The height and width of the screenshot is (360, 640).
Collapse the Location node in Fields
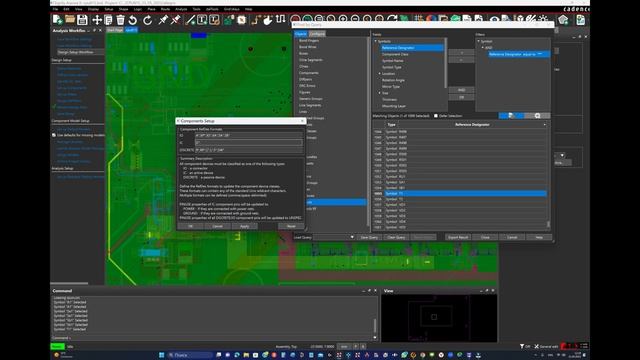point(380,73)
